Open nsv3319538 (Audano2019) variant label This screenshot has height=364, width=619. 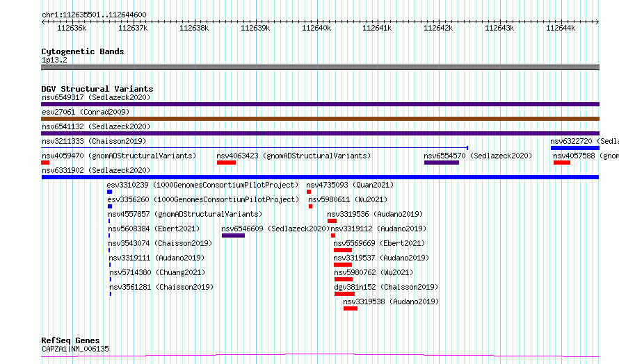tap(391, 301)
